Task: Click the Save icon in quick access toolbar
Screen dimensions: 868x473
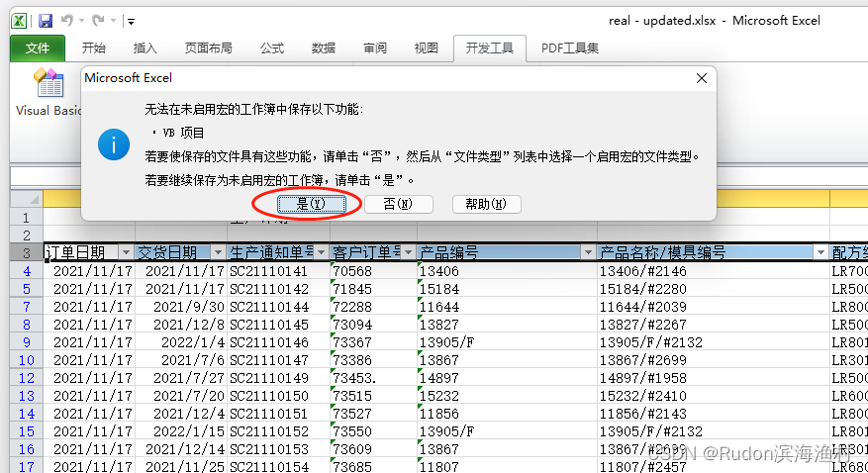Action: (46, 21)
